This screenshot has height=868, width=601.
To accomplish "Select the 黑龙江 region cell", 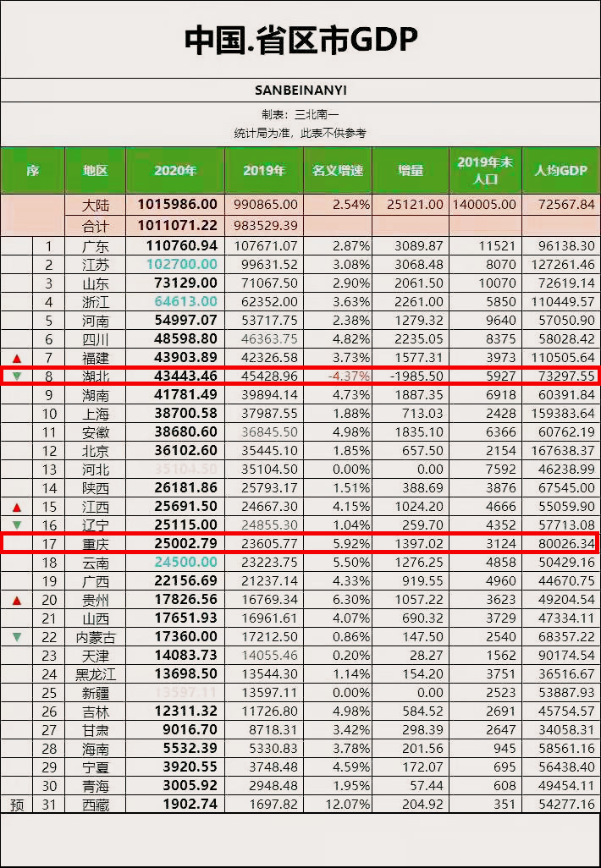I will click(96, 674).
